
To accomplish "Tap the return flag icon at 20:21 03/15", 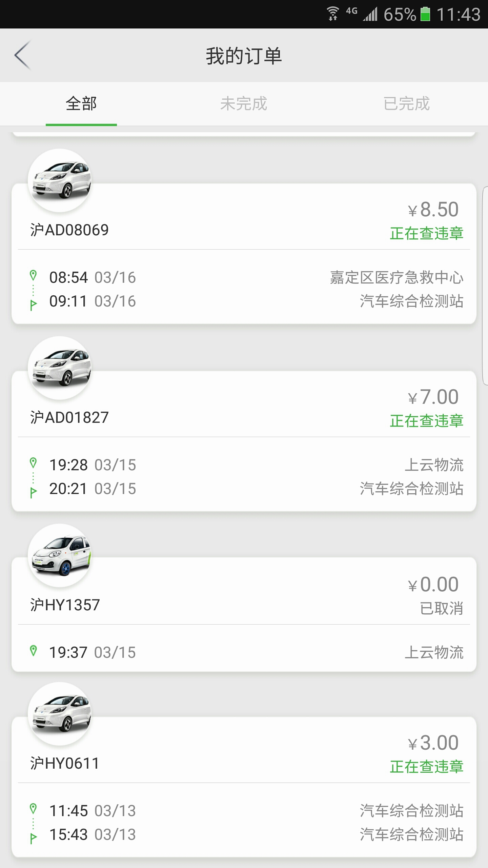I will (33, 492).
